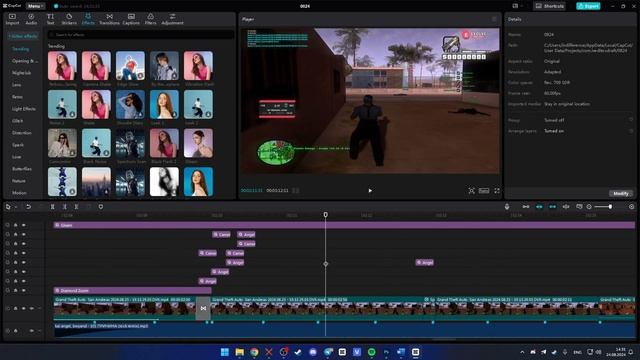Image resolution: width=640 pixels, height=360 pixels.
Task: Click the Search for effects field
Action: point(140,35)
